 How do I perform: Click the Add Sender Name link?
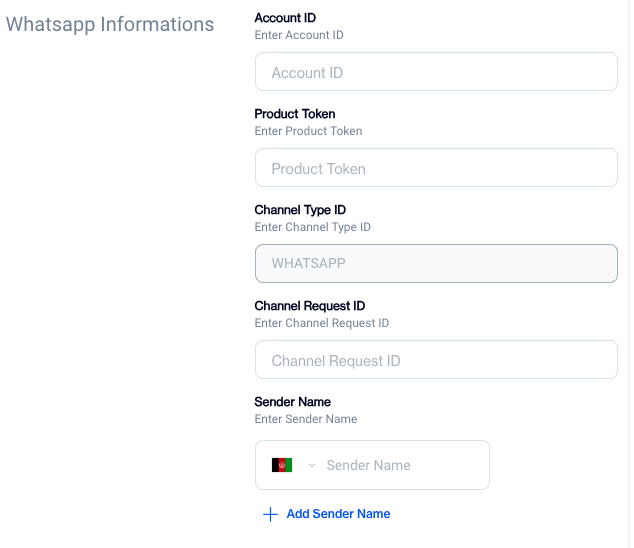click(x=338, y=514)
